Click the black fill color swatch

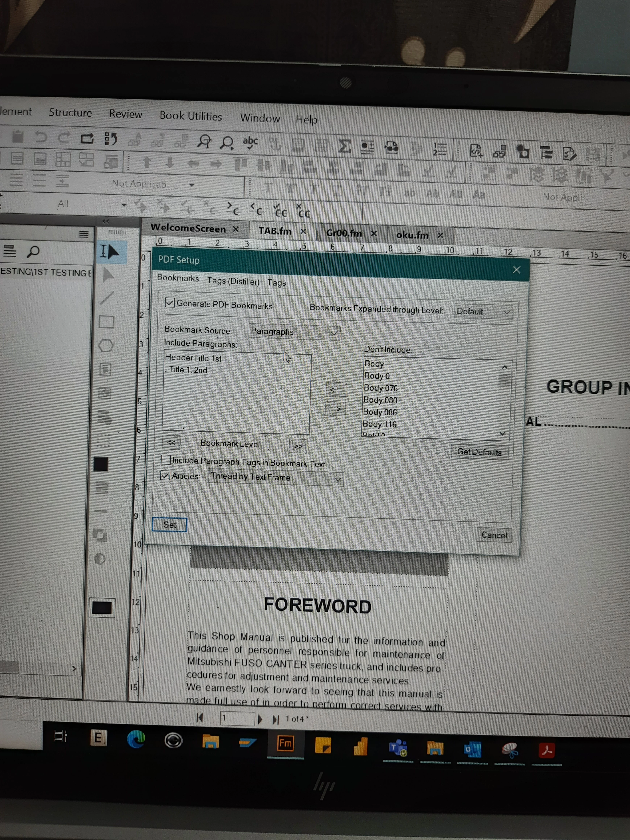coord(101,464)
